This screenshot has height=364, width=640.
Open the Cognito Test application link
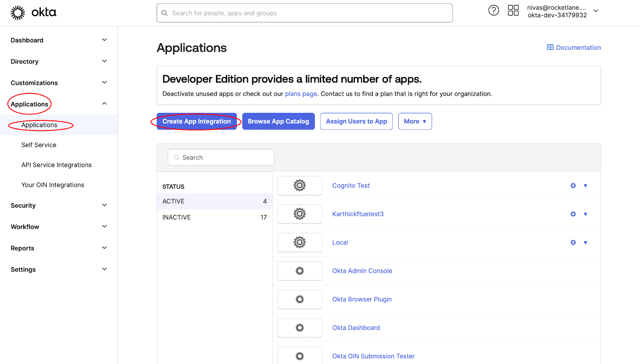pyautogui.click(x=351, y=186)
